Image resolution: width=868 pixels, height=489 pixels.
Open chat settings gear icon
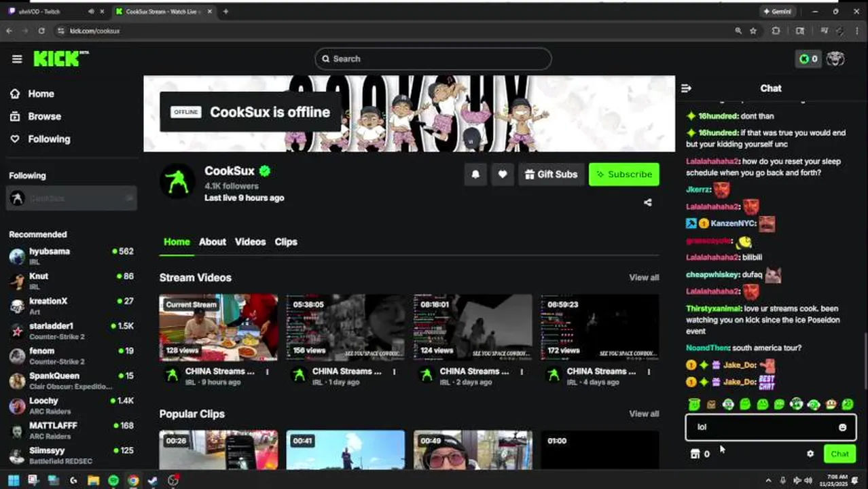[x=810, y=454]
